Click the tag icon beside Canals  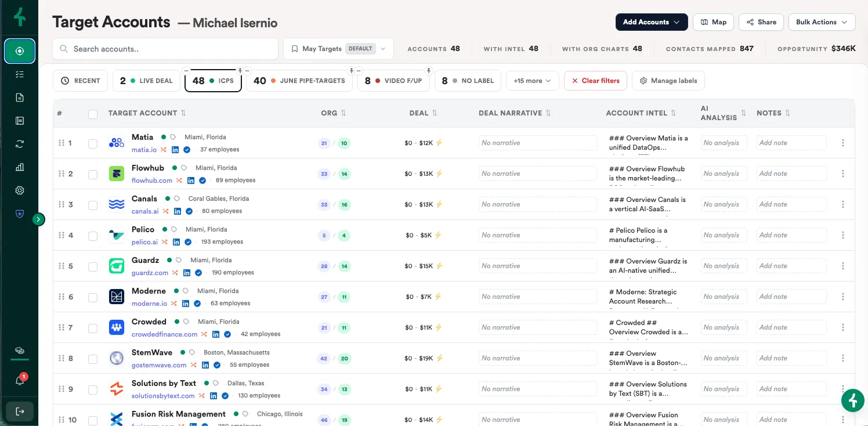coord(177,198)
